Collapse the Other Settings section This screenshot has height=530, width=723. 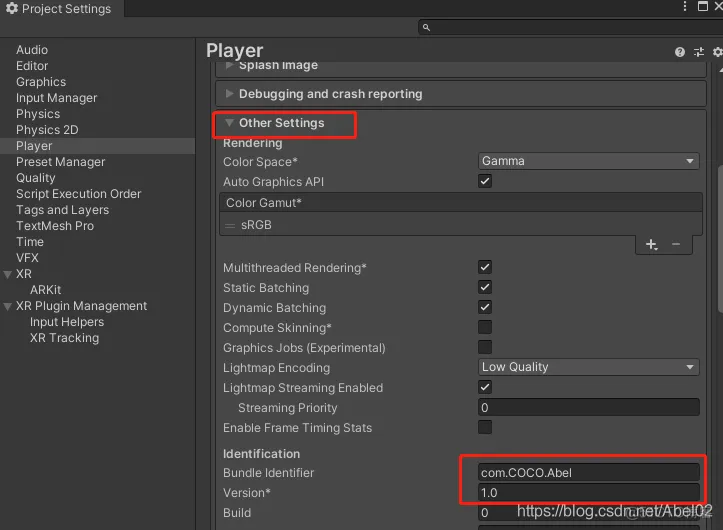pos(229,123)
